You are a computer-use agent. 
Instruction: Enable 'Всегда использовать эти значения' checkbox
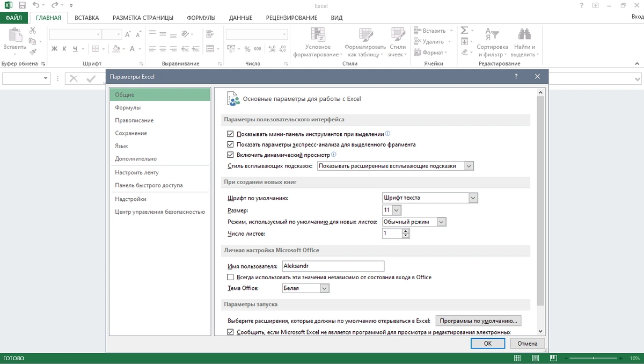[x=231, y=277]
